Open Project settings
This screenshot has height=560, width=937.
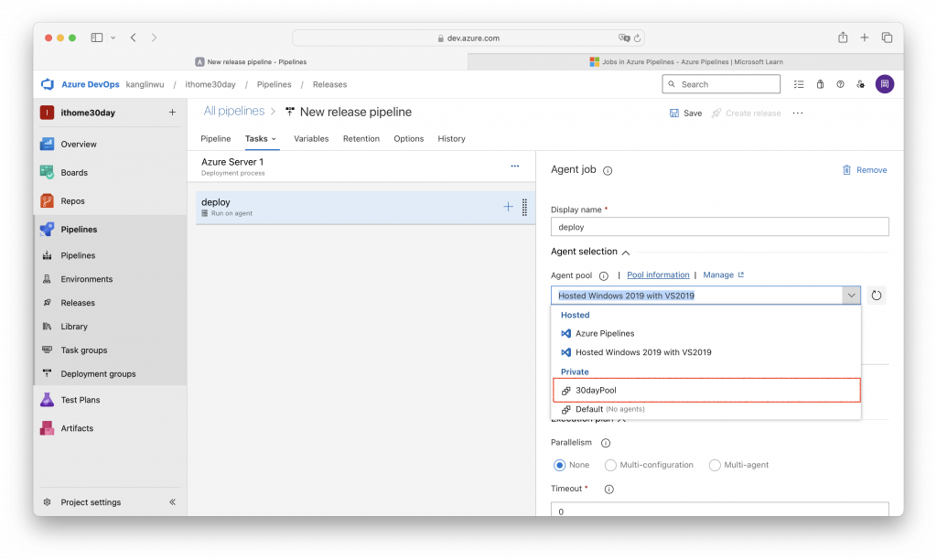click(91, 502)
